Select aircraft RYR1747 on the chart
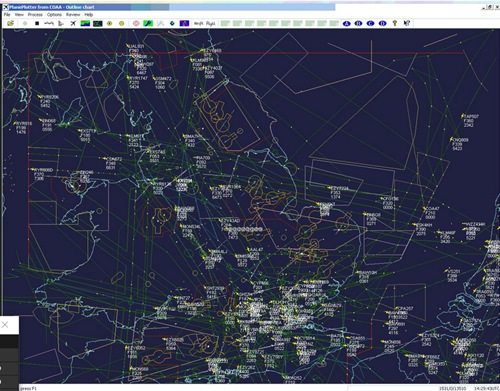 [x=138, y=78]
